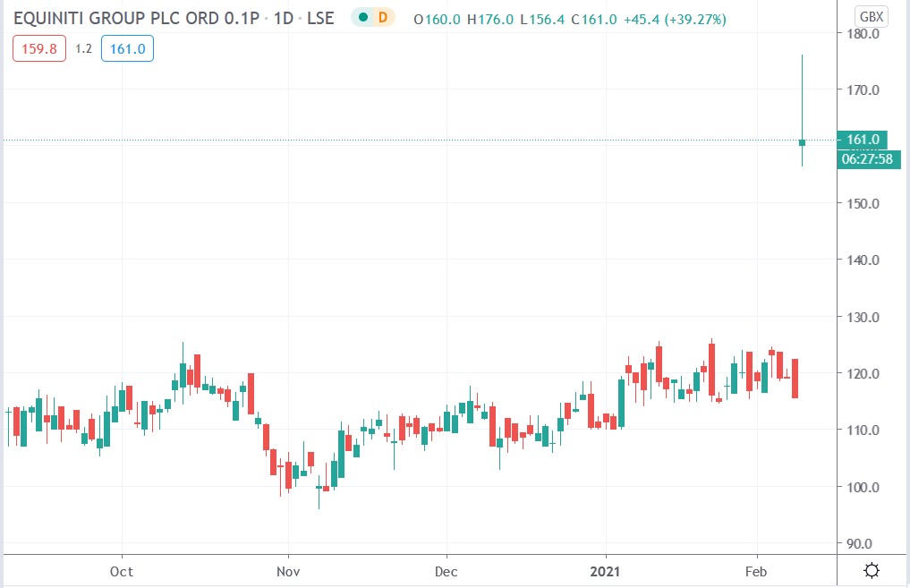The image size is (910, 588).
Task: Click the open value O160.0
Action: (437, 20)
